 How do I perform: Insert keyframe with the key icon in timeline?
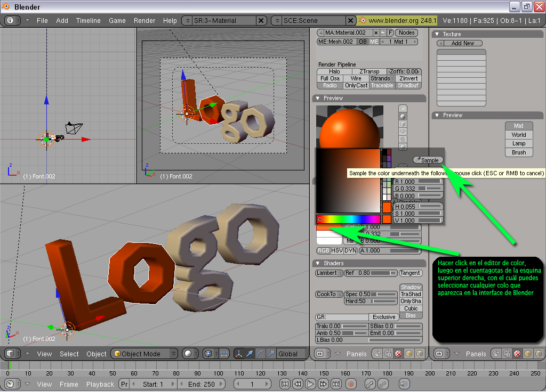click(370, 384)
